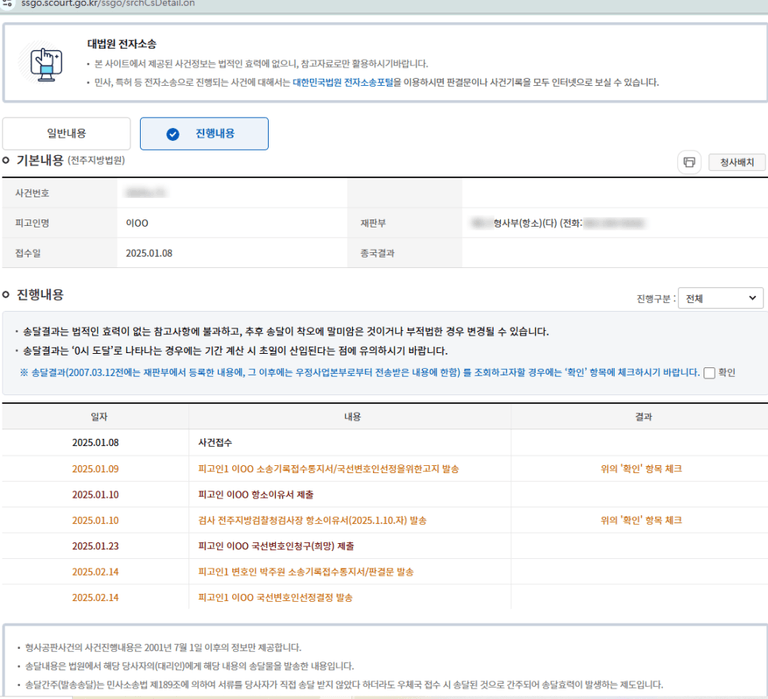This screenshot has width=768, height=699.
Task: Click the checkmark icon in 진행내용 tab
Action: [x=173, y=134]
